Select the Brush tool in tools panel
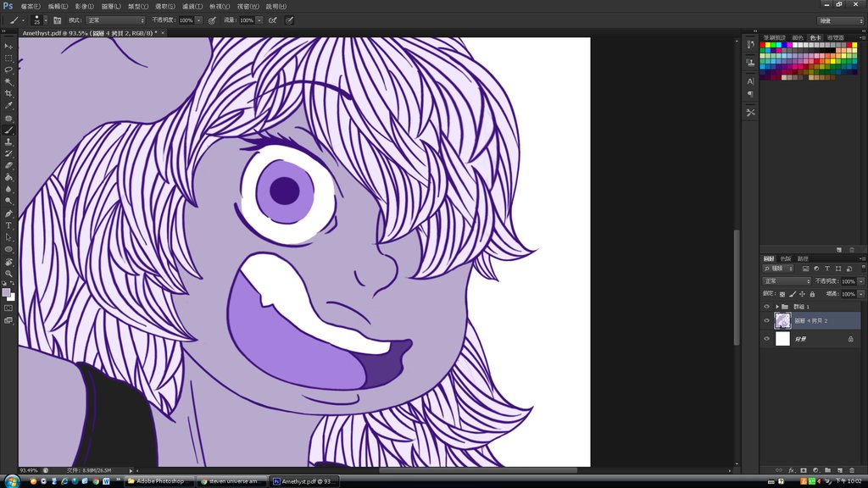Viewport: 868px width, 488px height. coord(8,130)
